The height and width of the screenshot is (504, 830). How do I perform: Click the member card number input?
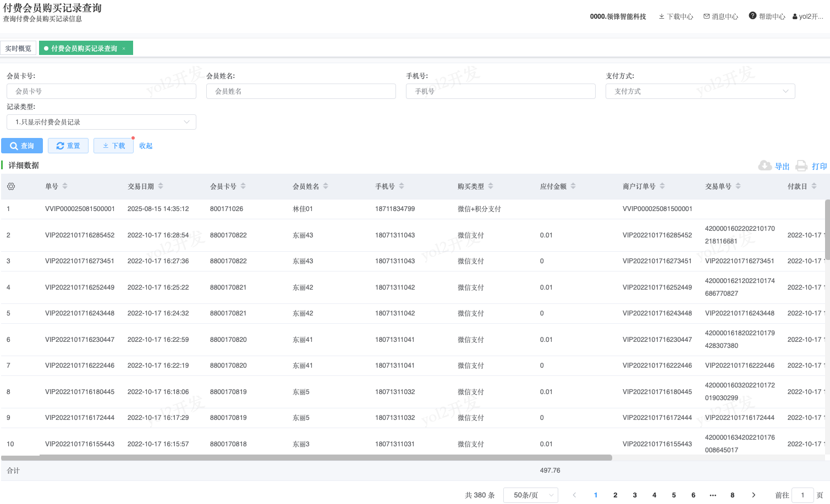click(101, 91)
